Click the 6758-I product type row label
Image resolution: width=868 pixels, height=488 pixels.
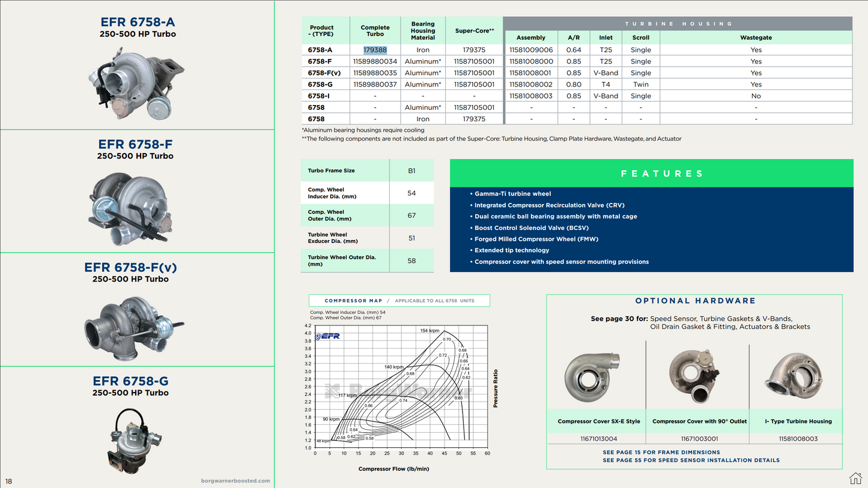pyautogui.click(x=318, y=96)
